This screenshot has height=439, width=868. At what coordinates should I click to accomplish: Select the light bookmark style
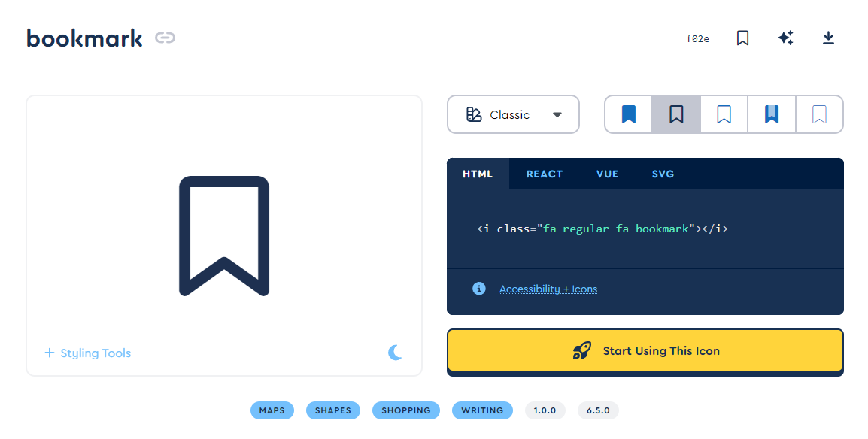coord(724,114)
